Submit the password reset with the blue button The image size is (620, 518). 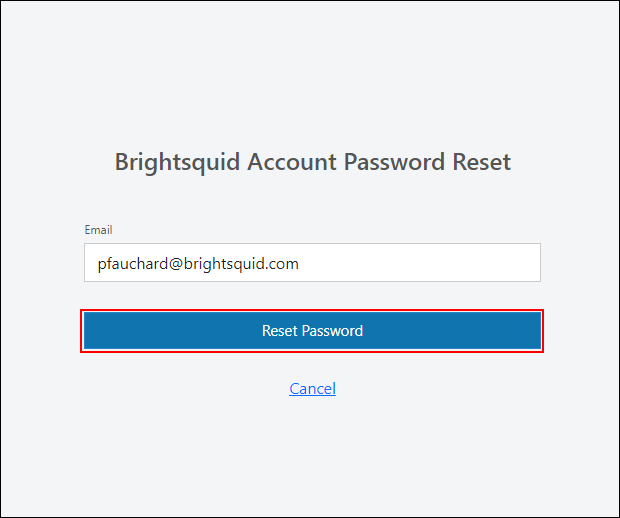click(x=312, y=331)
